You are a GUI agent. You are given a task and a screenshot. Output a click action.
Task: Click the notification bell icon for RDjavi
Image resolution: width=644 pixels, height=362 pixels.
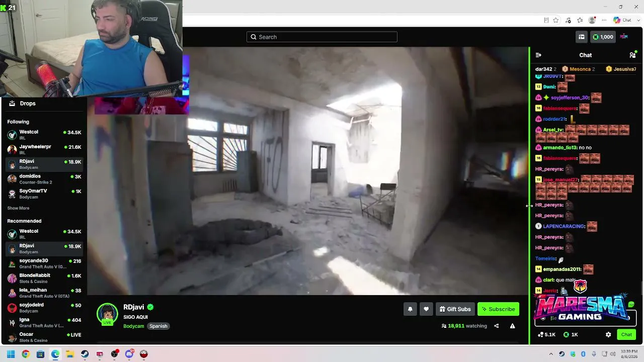pos(410,309)
